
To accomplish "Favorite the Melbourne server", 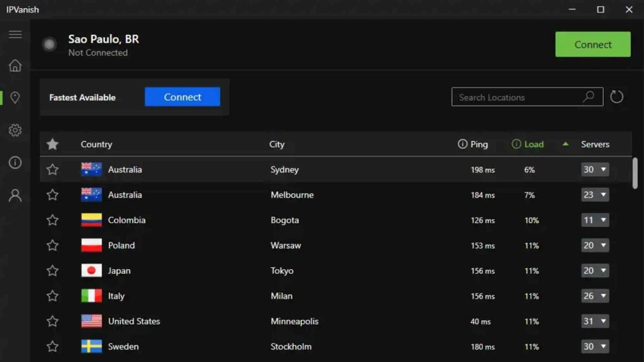I will pyautogui.click(x=53, y=195).
